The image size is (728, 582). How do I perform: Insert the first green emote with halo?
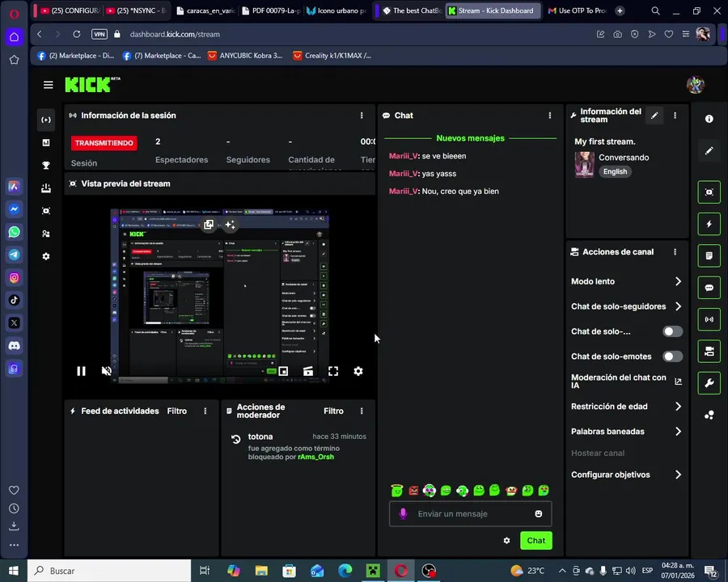pyautogui.click(x=397, y=491)
